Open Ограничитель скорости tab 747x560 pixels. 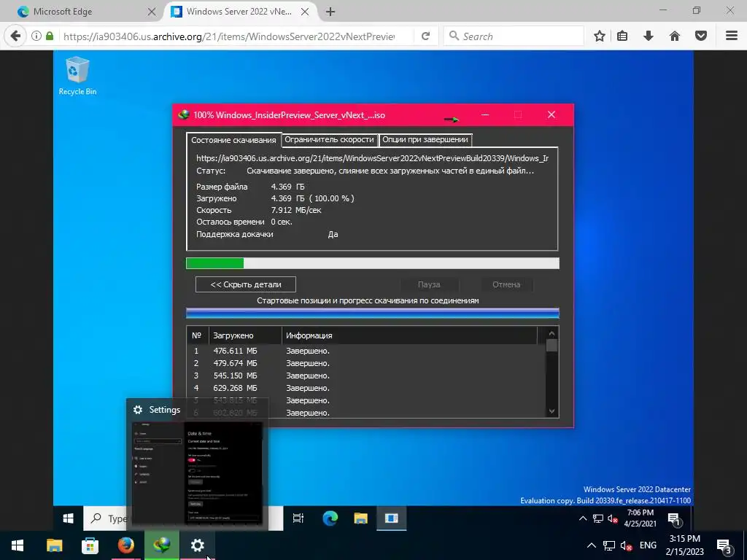pyautogui.click(x=329, y=139)
